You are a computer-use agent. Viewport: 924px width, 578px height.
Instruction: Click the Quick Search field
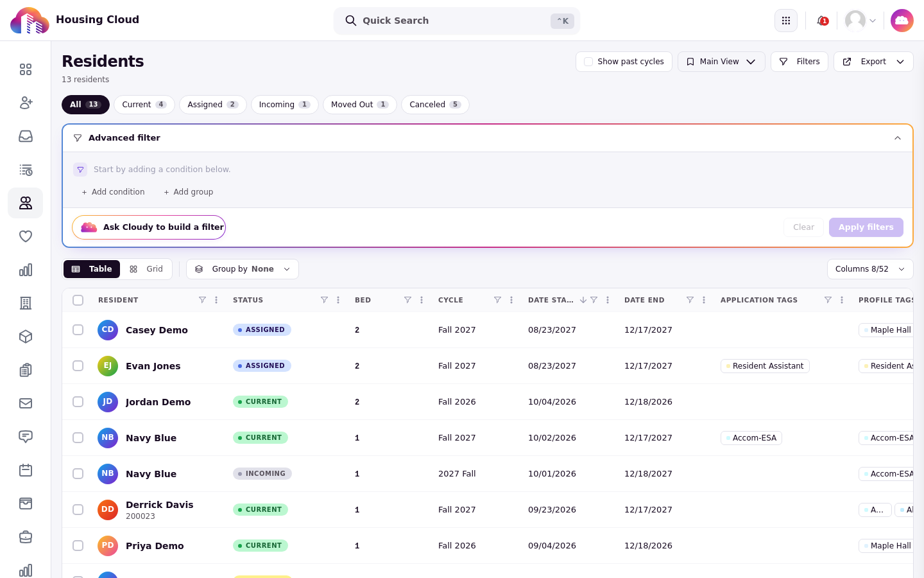[457, 21]
